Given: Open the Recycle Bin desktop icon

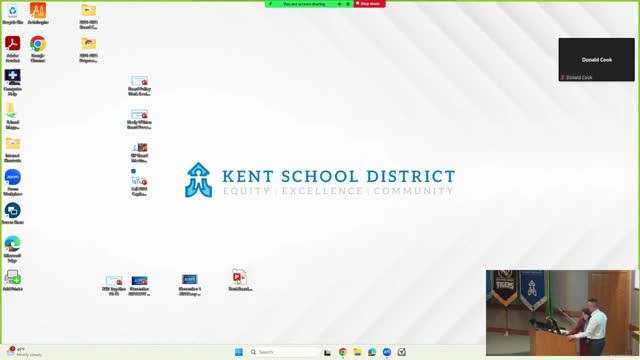Looking at the screenshot, I should tap(13, 13).
